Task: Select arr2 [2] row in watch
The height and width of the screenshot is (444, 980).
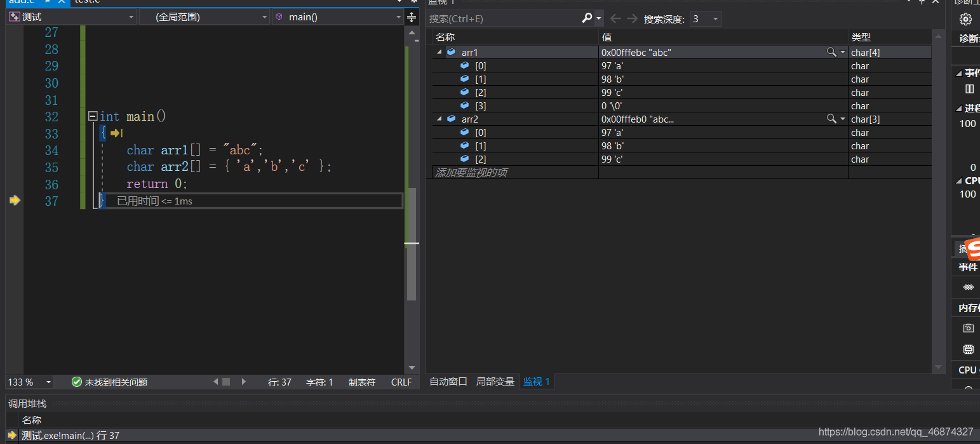Action: tap(681, 159)
